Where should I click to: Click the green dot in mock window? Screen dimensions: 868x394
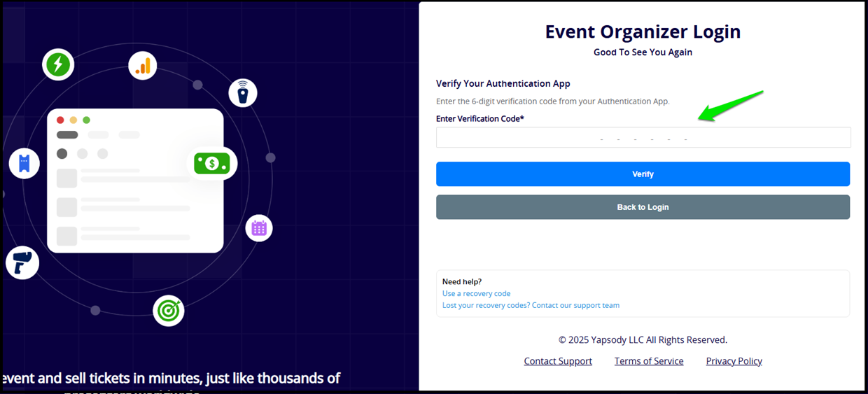(87, 120)
